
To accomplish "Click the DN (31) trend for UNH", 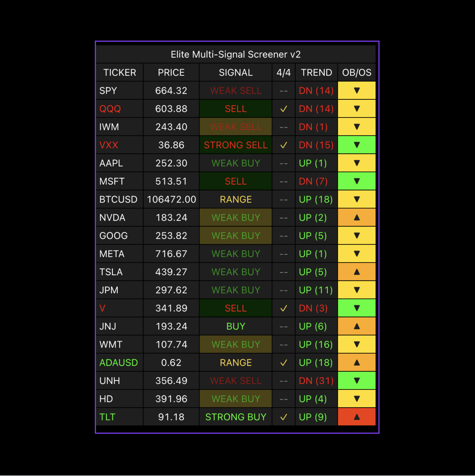I will click(x=316, y=381).
